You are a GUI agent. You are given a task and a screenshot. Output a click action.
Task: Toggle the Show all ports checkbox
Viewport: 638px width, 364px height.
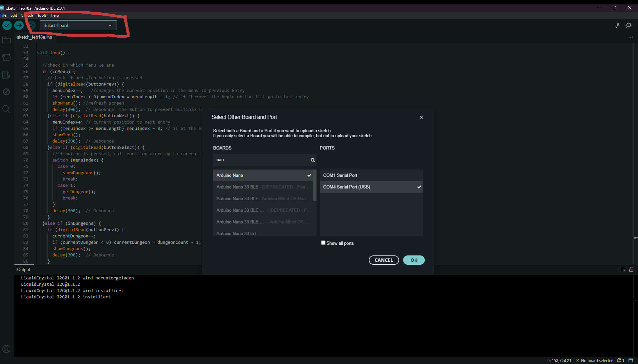pos(323,243)
